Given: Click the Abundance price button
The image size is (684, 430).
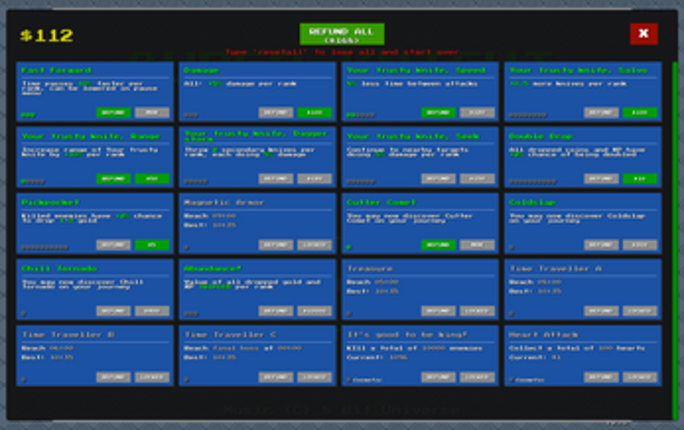Looking at the screenshot, I should 315,311.
